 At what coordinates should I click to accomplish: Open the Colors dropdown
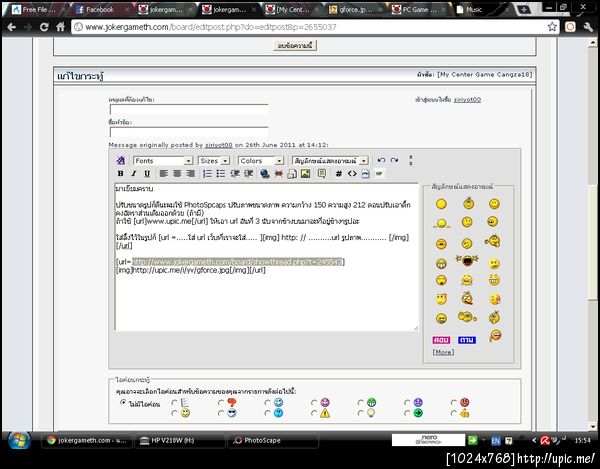coord(261,161)
